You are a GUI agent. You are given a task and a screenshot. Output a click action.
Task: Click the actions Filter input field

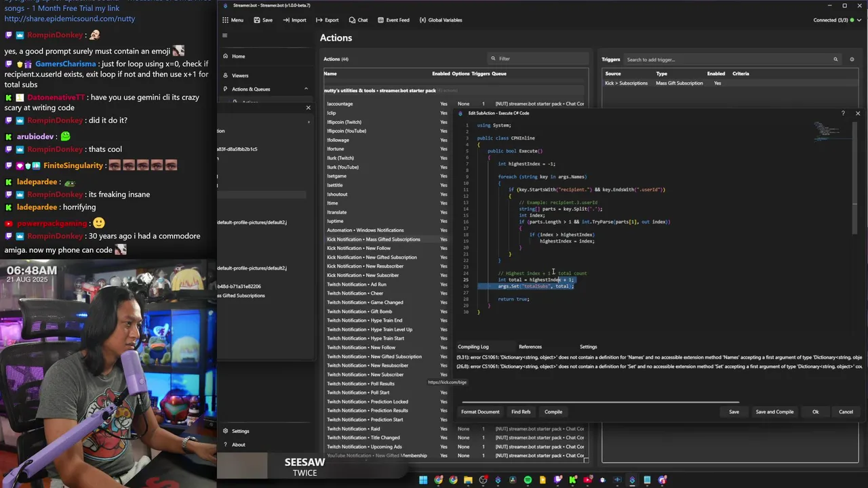539,59
